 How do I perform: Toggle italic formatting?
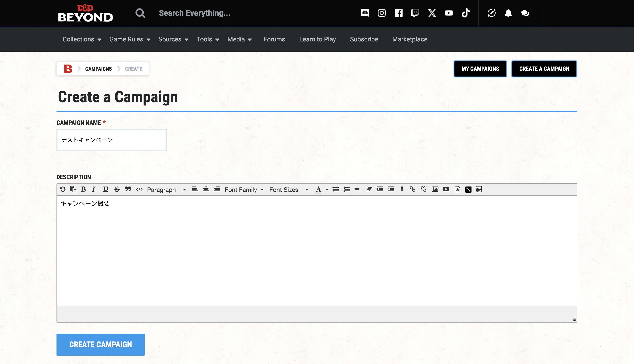pos(94,189)
